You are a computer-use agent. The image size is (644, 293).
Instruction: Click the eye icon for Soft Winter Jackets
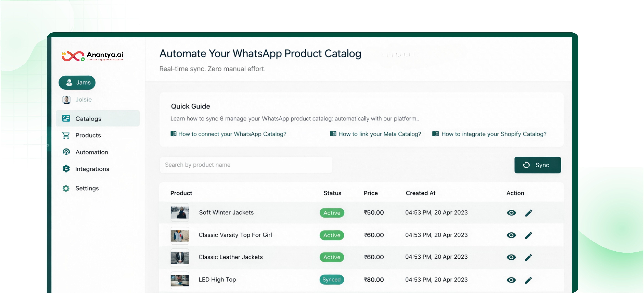(x=511, y=213)
